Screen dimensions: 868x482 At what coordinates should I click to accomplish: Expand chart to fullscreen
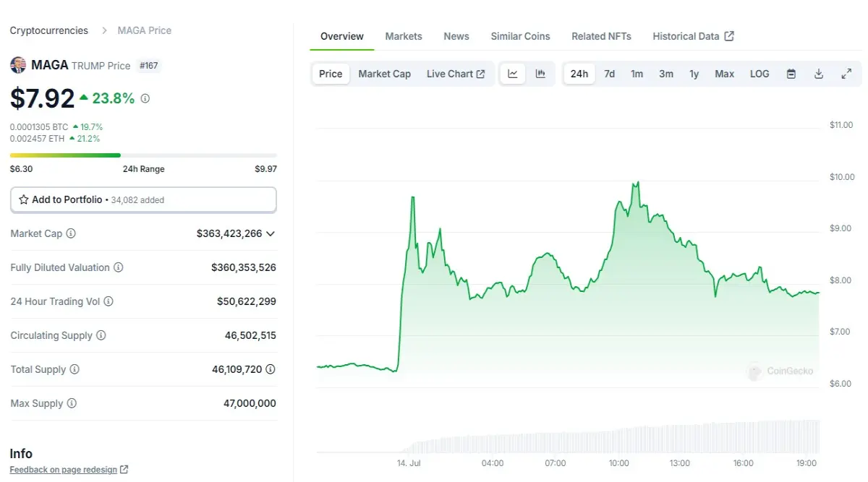pyautogui.click(x=846, y=74)
